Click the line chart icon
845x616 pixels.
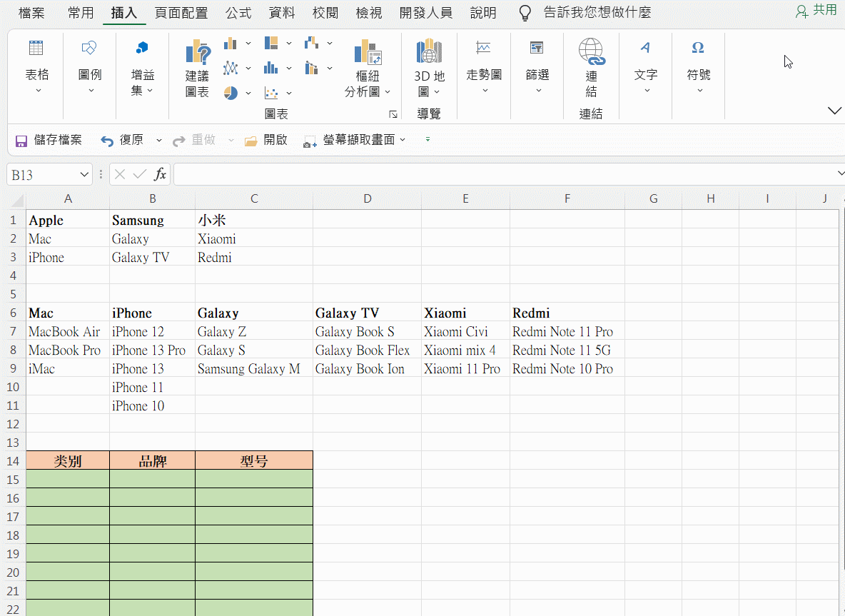click(231, 69)
